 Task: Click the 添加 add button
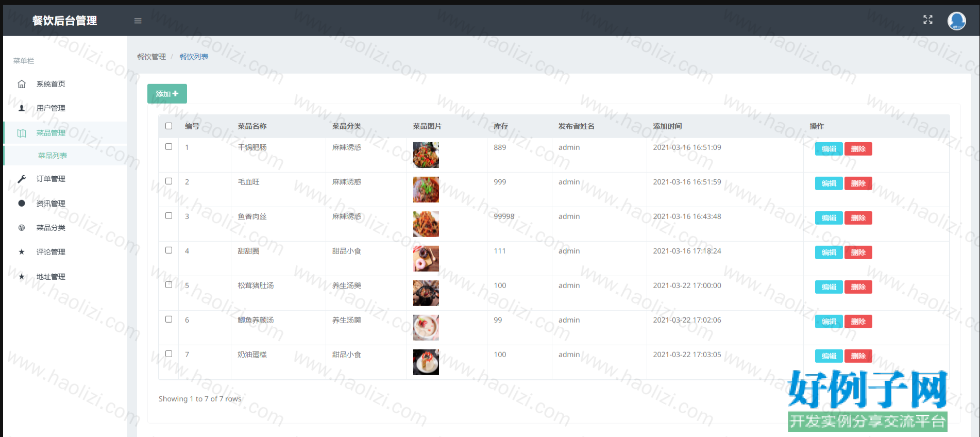click(x=167, y=94)
